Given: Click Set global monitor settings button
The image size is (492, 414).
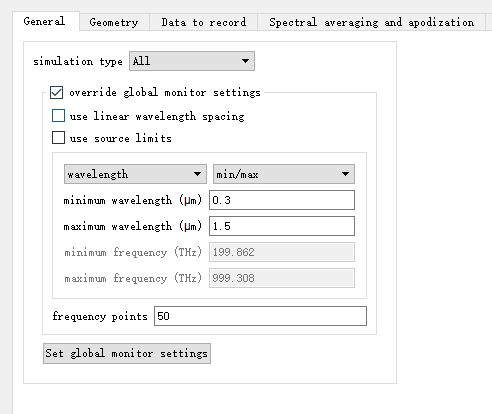Looking at the screenshot, I should pyautogui.click(x=127, y=353).
